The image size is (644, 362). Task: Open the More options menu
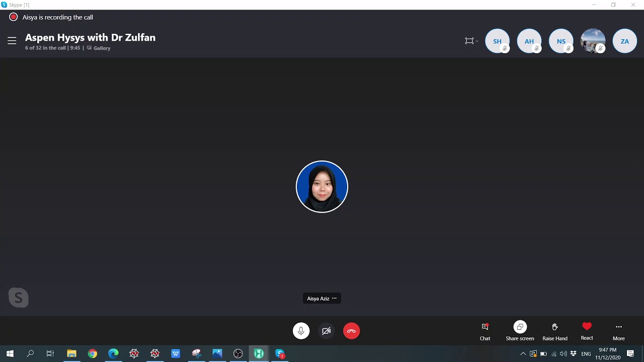(x=619, y=332)
